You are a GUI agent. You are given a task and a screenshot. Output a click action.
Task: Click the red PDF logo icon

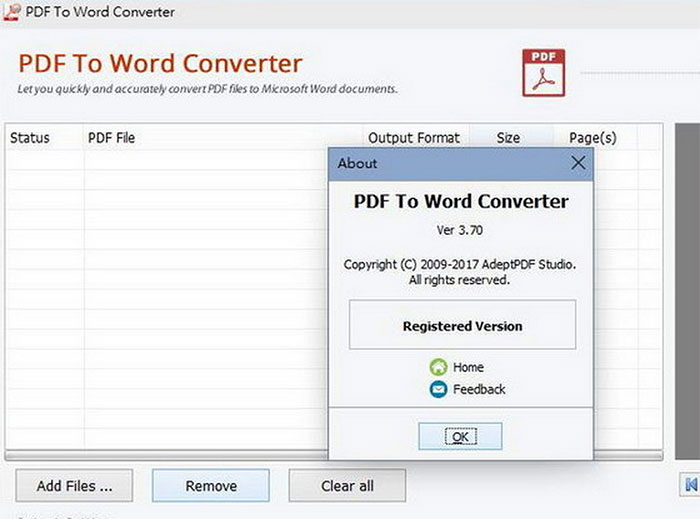(543, 73)
